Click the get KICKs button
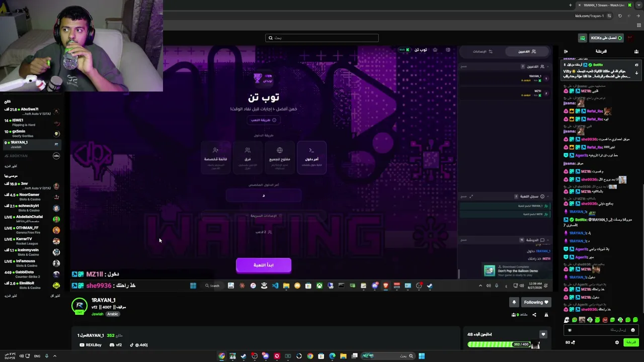Screen dimensions: 644x362 [606, 38]
